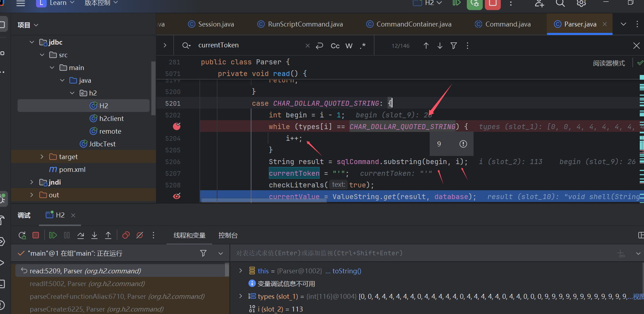Toggle breakpoint on the while loop line
This screenshot has height=314, width=644.
pos(177,126)
